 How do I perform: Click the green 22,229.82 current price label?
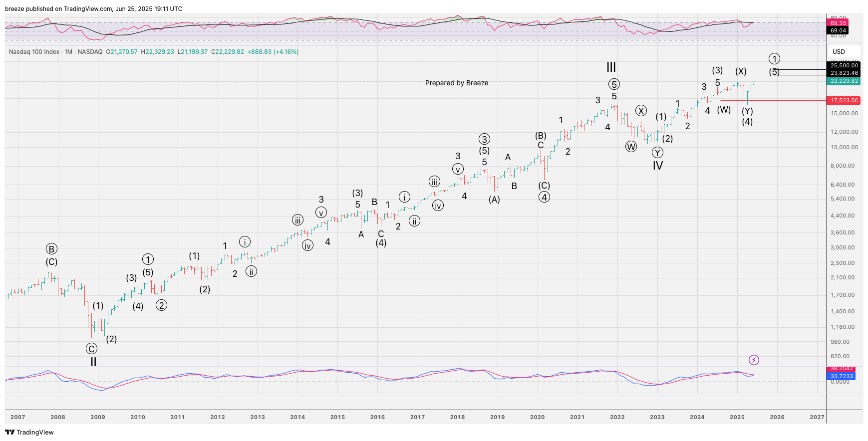tap(844, 81)
